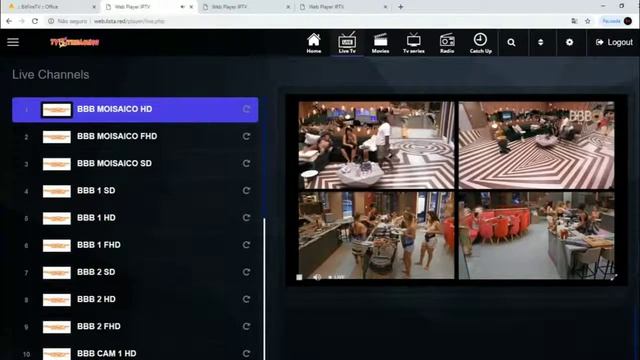Select channel BBB 2 HD

[x=135, y=299]
